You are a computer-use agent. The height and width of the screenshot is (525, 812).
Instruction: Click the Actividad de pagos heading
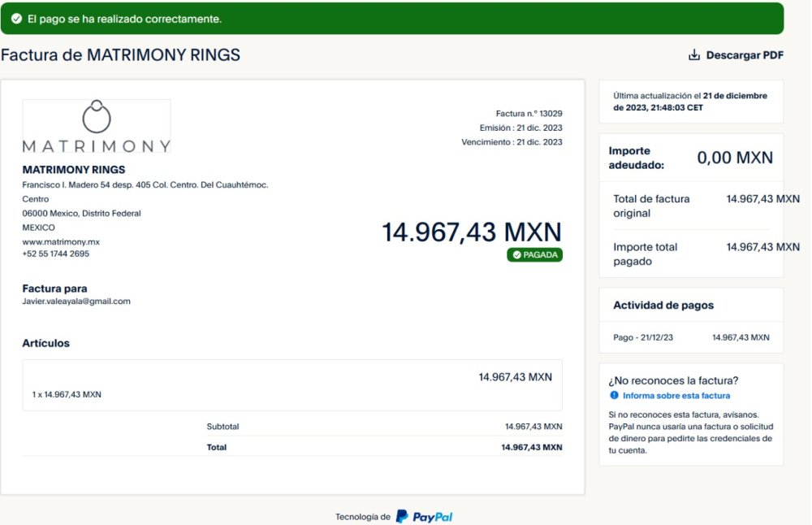(x=663, y=306)
